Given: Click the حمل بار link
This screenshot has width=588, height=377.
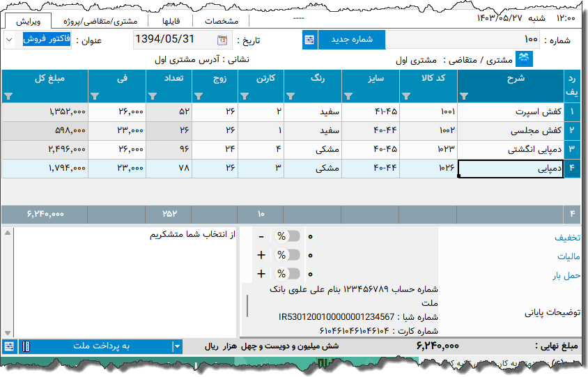Looking at the screenshot, I should (x=566, y=276).
